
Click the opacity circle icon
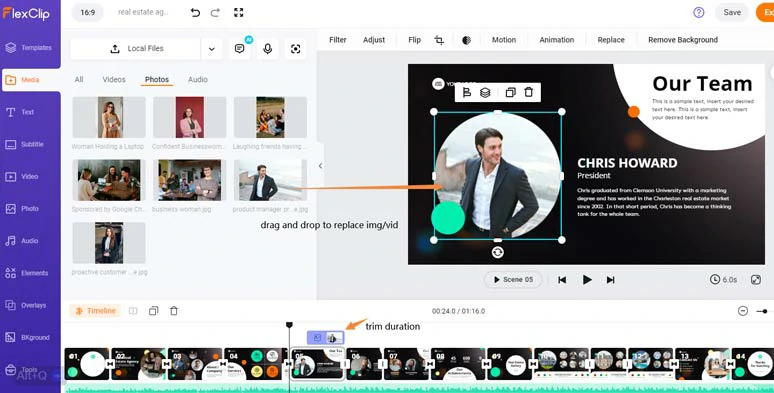coord(466,40)
